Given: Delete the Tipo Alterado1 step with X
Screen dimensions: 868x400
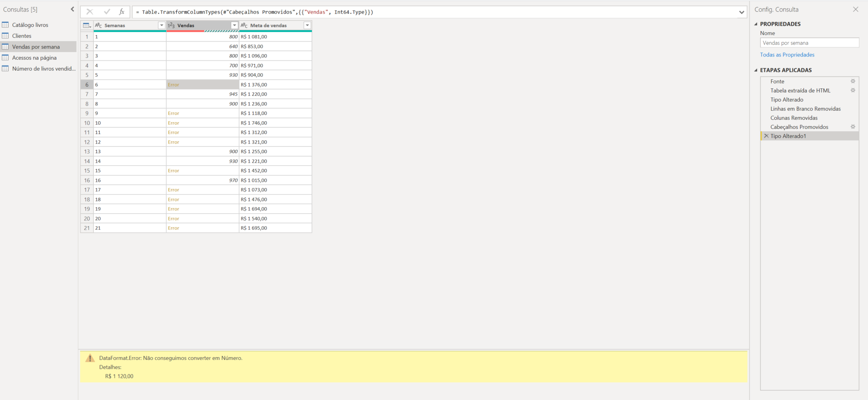Looking at the screenshot, I should pyautogui.click(x=766, y=136).
